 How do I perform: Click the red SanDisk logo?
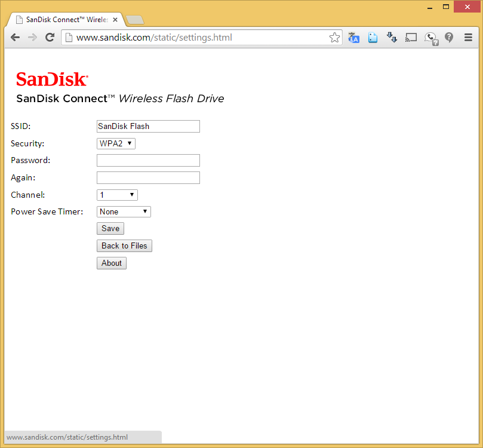[x=52, y=79]
